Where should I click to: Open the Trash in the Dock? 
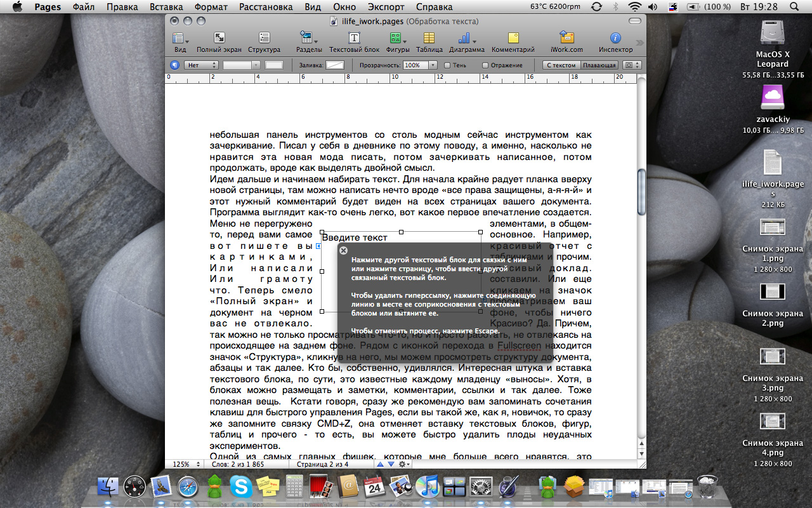click(707, 487)
